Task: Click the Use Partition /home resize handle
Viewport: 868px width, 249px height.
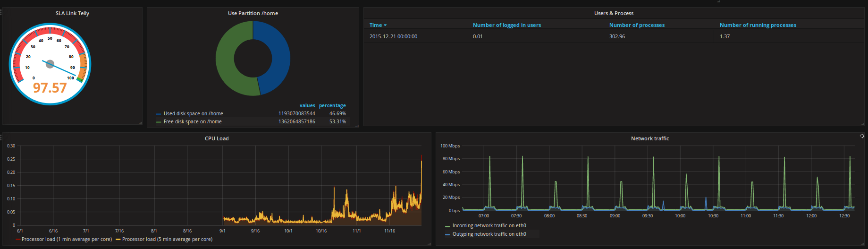Action: click(x=357, y=126)
